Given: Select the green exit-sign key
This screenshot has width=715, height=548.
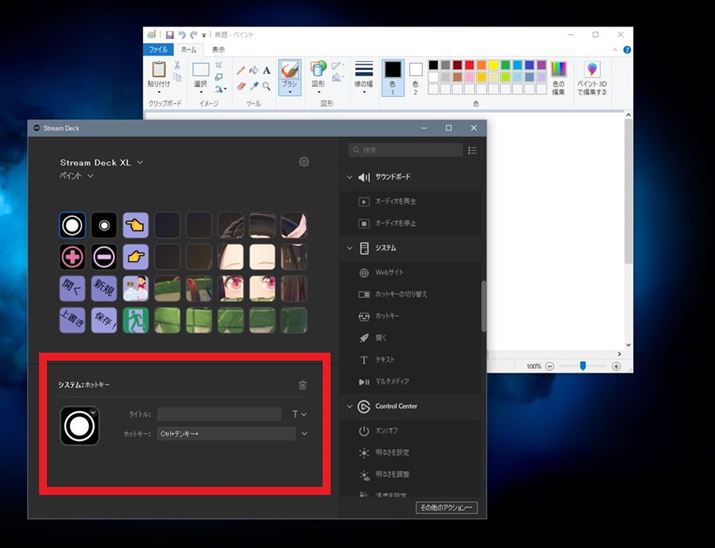Looking at the screenshot, I should point(135,321).
